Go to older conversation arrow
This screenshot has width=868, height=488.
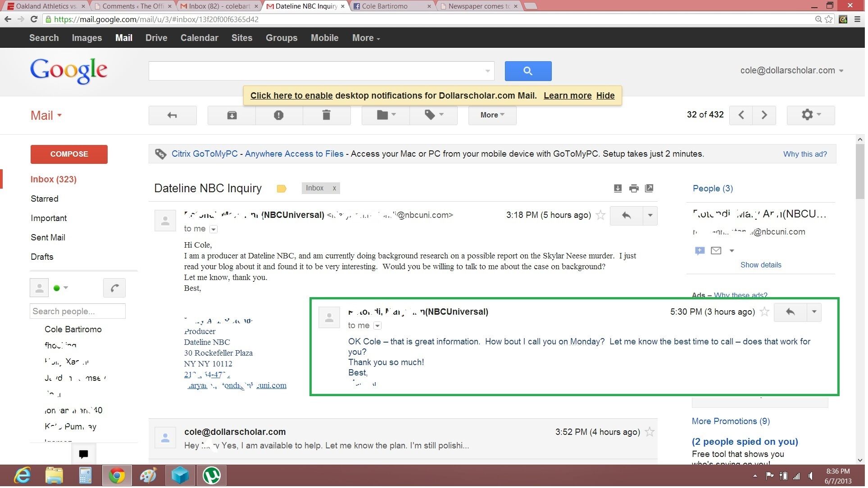(767, 115)
